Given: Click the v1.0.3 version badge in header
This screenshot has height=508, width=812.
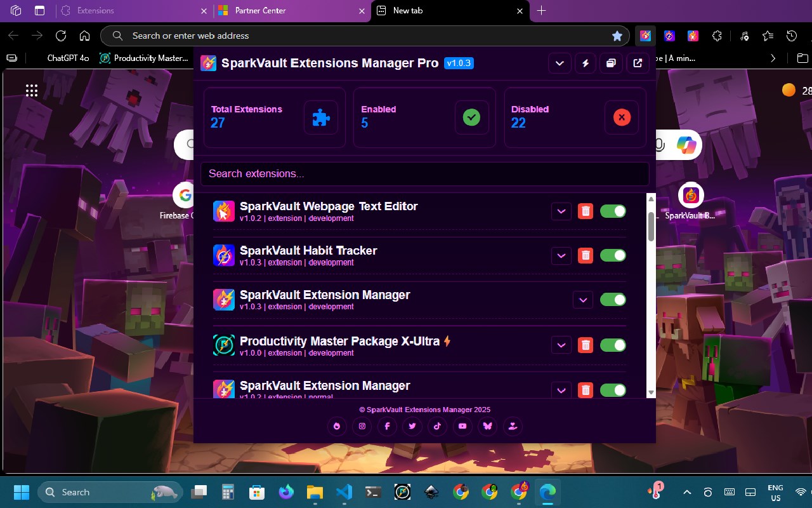Looking at the screenshot, I should point(459,63).
